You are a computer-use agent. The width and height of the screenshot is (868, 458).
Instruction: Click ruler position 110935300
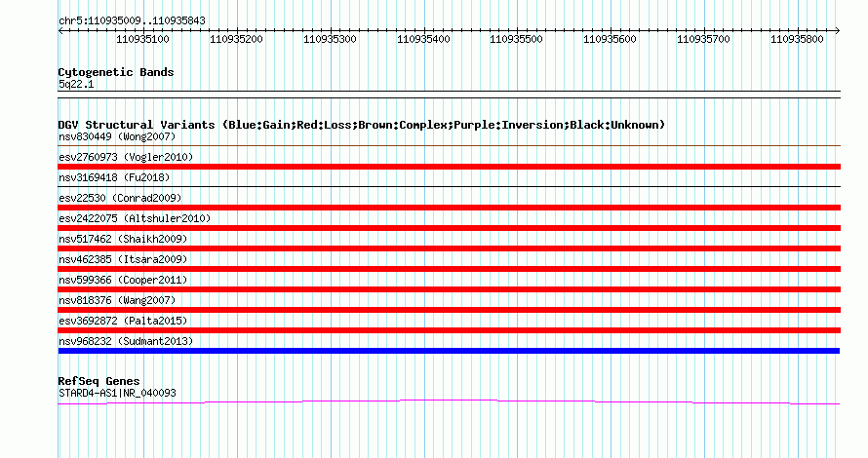330,39
